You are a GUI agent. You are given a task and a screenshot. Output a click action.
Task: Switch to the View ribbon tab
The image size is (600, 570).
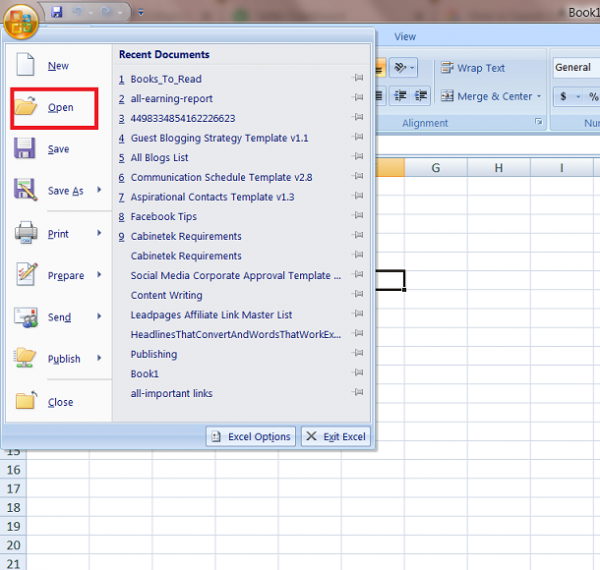pos(405,37)
